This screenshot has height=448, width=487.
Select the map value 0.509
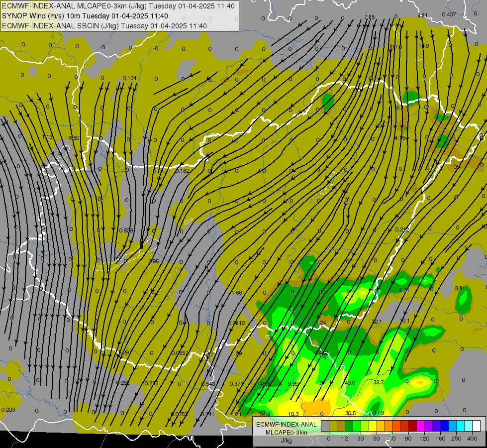tap(126, 230)
